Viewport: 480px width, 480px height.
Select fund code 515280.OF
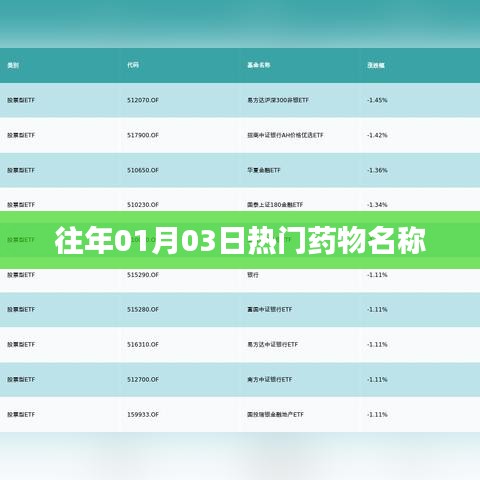tap(143, 309)
